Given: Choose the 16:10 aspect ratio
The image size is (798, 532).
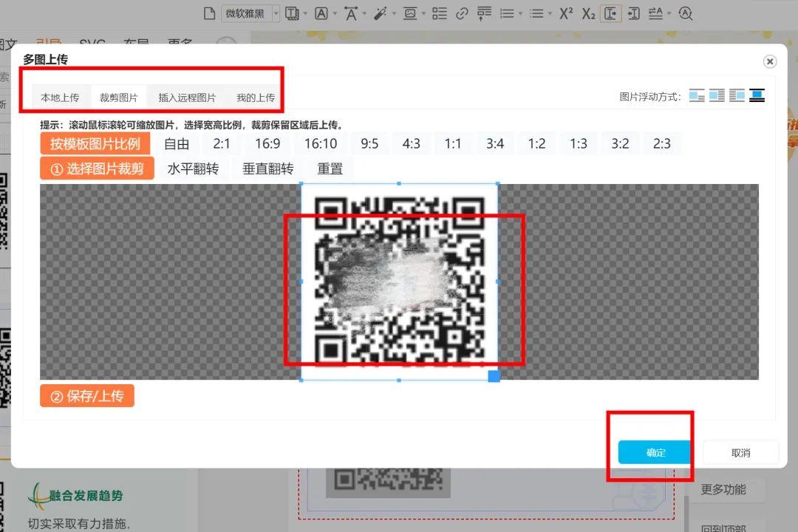Looking at the screenshot, I should tap(321, 143).
